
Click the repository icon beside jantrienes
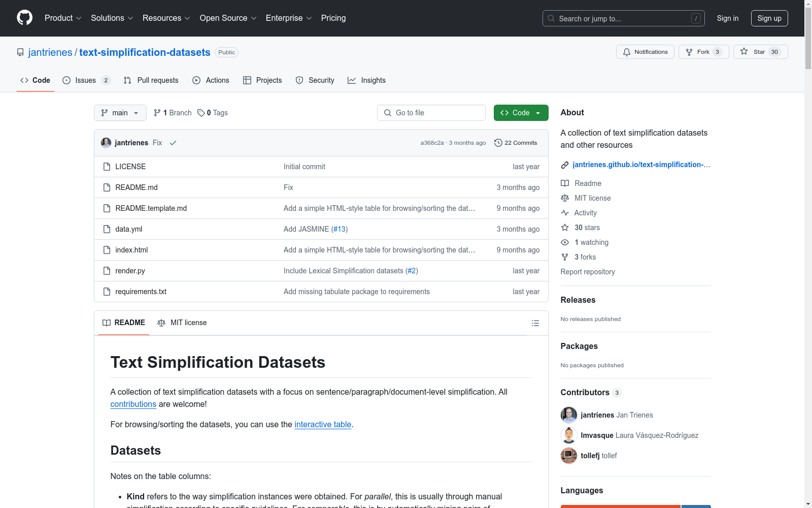pyautogui.click(x=20, y=52)
